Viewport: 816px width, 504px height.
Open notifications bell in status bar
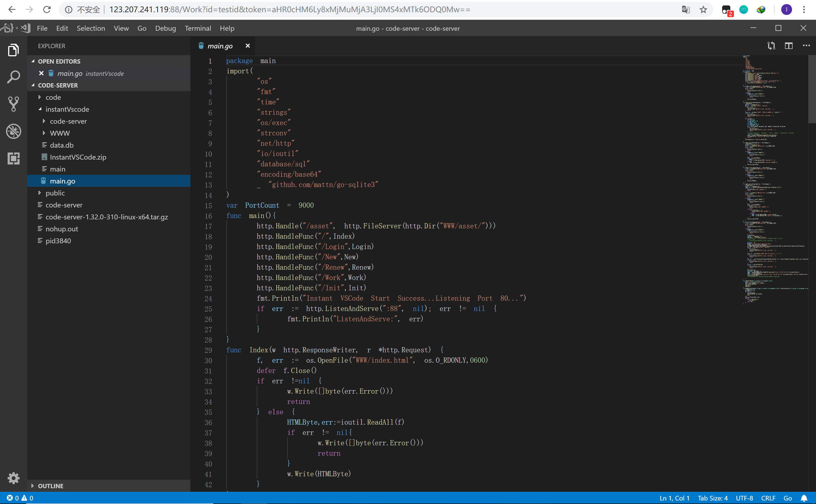click(x=804, y=498)
